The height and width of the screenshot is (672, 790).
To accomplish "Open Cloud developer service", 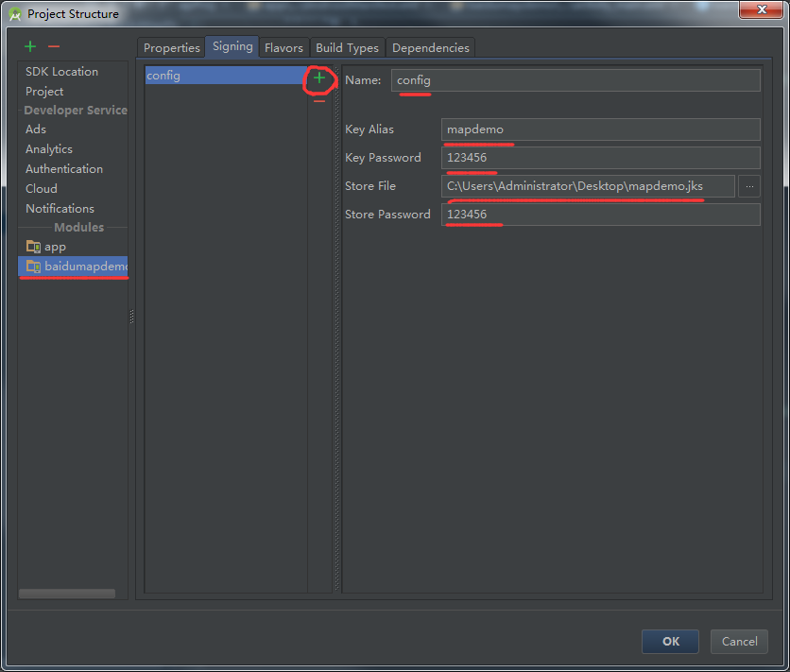I will tap(42, 188).
